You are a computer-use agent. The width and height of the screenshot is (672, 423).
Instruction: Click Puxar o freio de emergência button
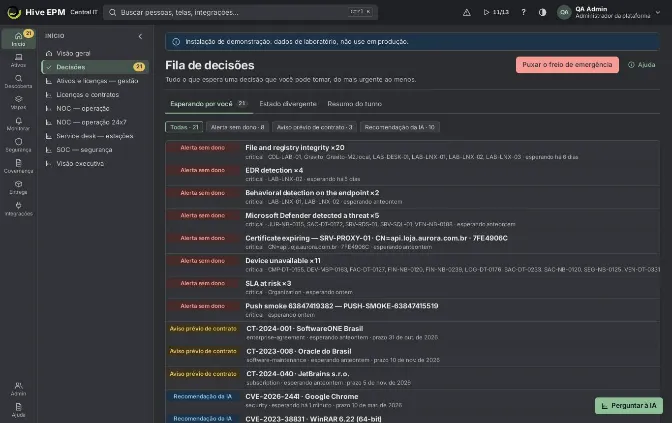tap(567, 65)
